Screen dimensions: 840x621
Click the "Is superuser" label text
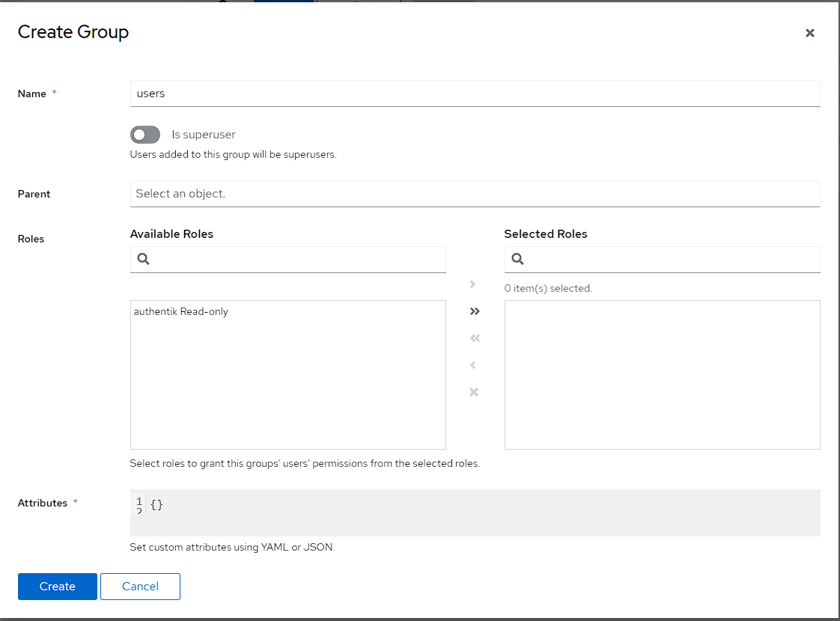[204, 135]
